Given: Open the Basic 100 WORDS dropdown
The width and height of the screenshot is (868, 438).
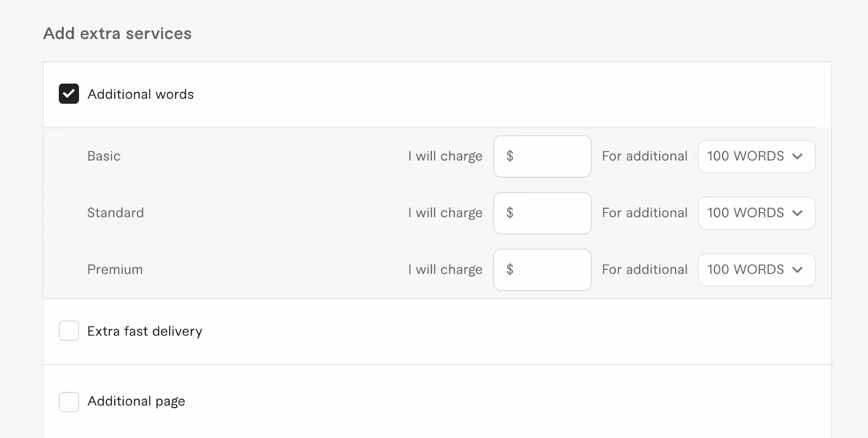Looking at the screenshot, I should pyautogui.click(x=756, y=157).
